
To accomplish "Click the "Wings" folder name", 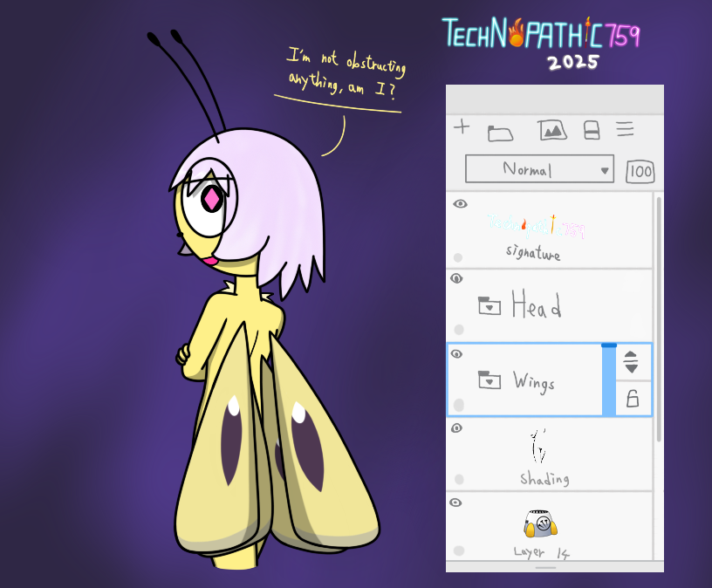I will pyautogui.click(x=534, y=382).
